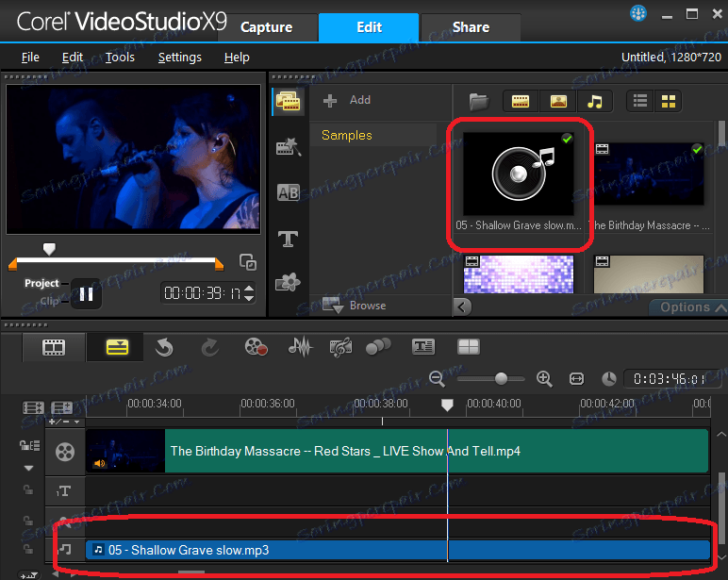
Task: Select the Samples library folder
Action: pos(373,135)
